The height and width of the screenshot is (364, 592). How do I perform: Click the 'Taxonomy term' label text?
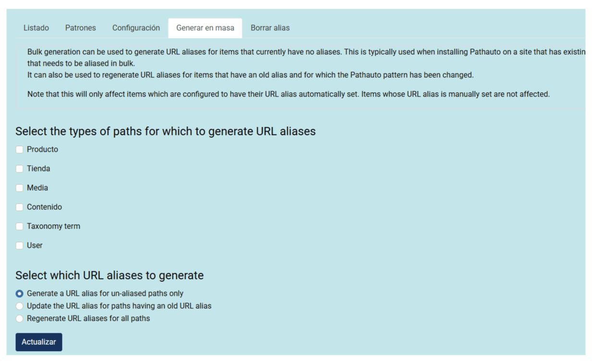53,226
